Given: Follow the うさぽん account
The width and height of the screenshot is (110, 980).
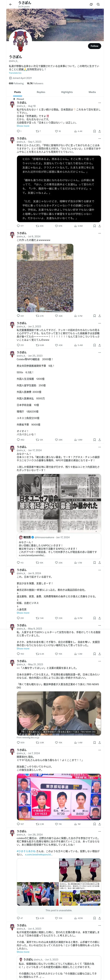Looking at the screenshot, I should (x=94, y=46).
